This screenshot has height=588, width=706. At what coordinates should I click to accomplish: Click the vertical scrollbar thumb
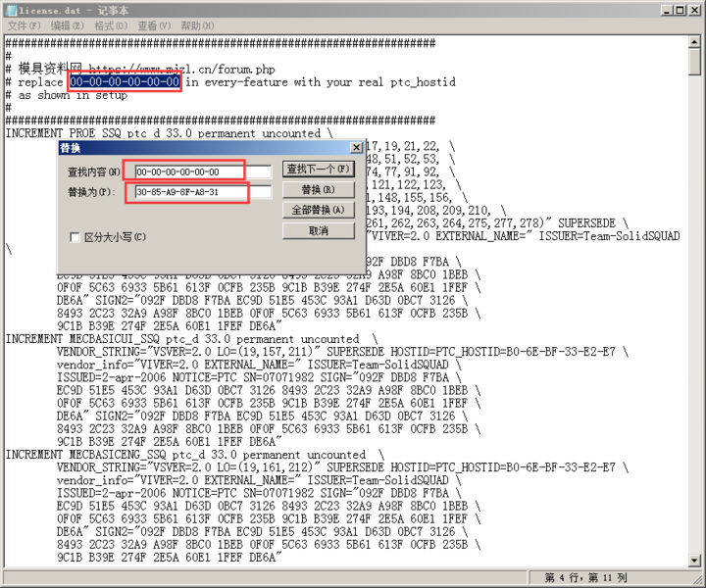[694, 62]
